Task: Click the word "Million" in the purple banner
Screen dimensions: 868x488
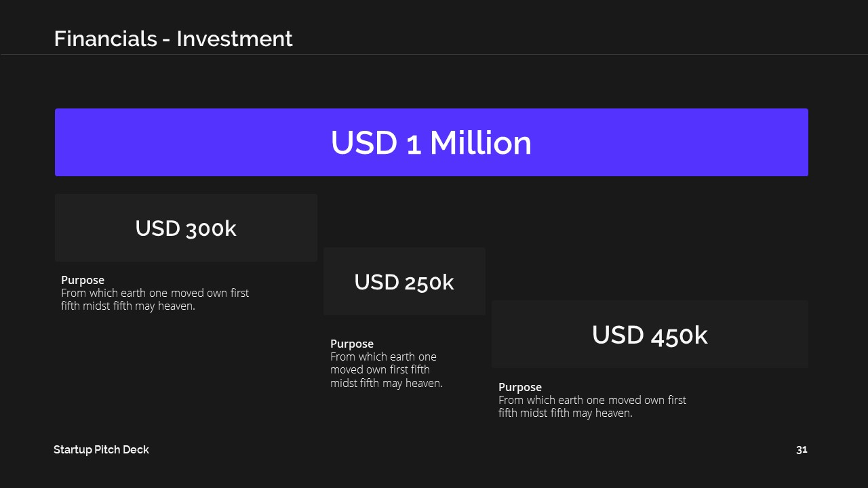Action: [481, 143]
